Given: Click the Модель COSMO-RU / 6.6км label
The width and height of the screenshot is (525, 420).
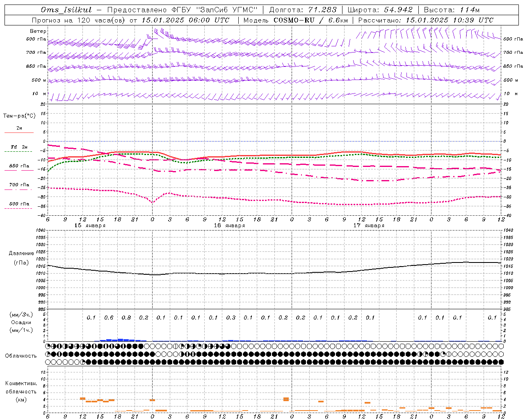Looking at the screenshot, I should tap(295, 20).
